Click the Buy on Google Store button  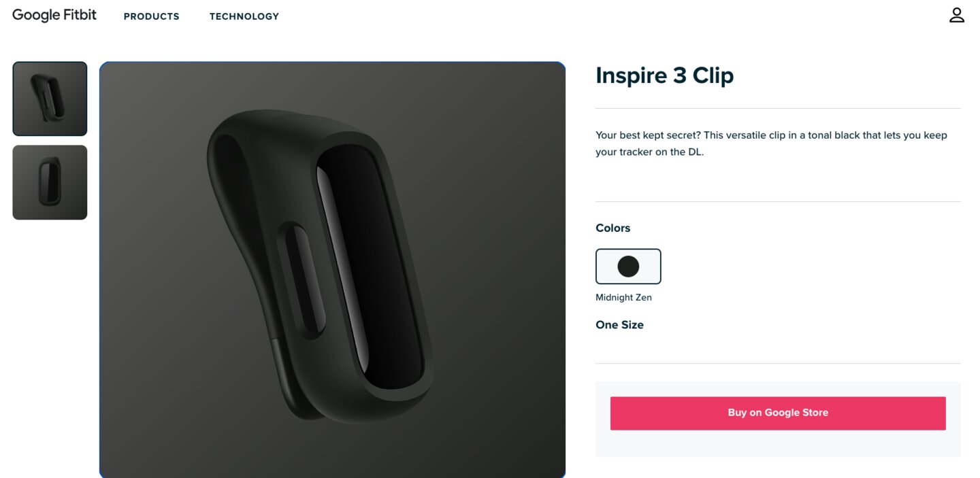click(778, 413)
